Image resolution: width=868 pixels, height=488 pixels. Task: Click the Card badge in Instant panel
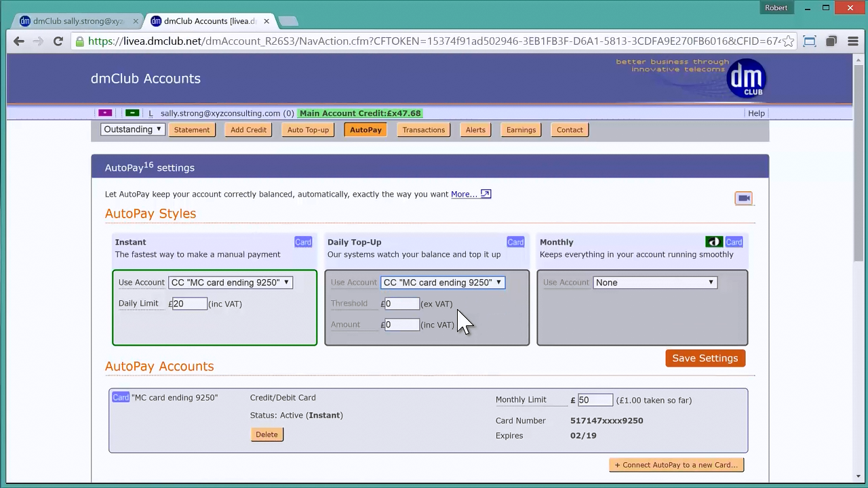[x=303, y=242]
